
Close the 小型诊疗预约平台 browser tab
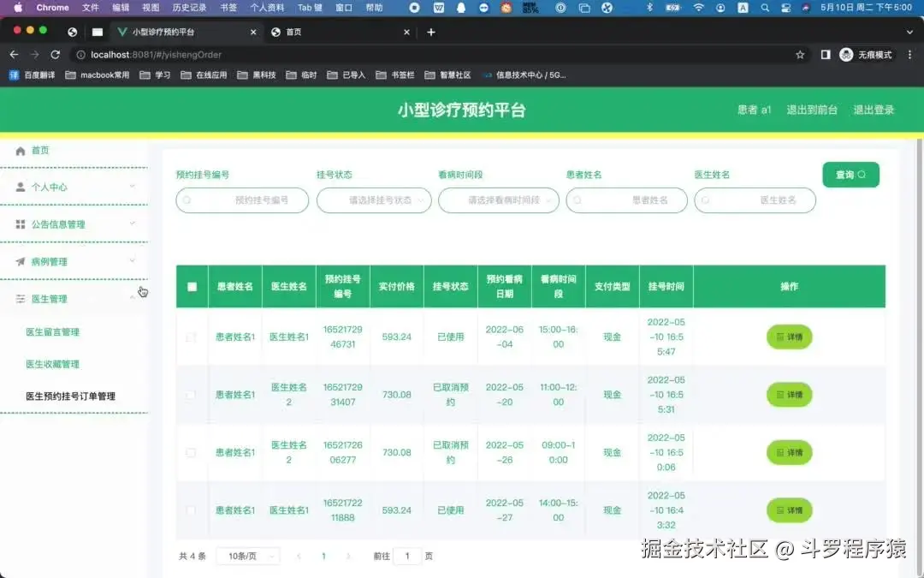point(253,32)
